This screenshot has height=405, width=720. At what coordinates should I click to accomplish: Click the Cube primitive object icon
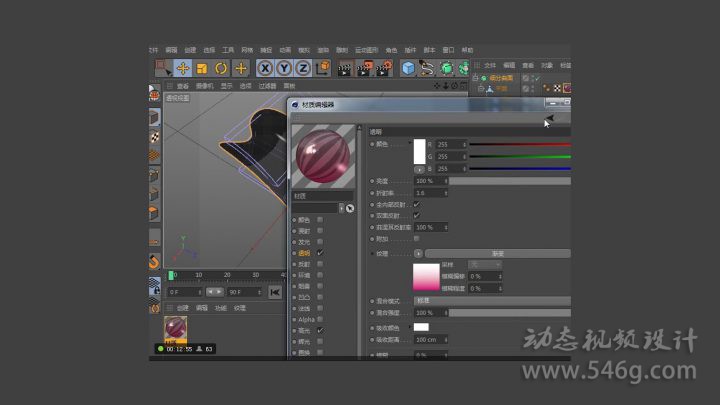click(408, 68)
